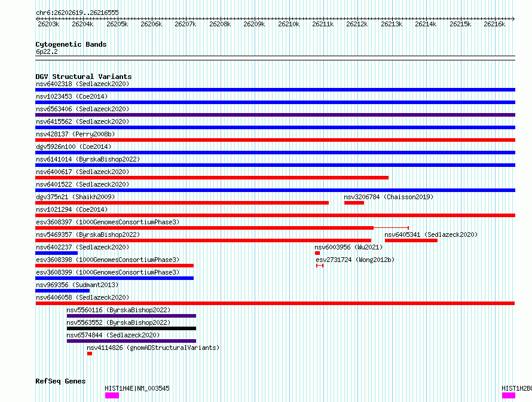Select the nsv6141014 (ByrskaBishop2022) label
Viewport: 532px width, 402px height.
88,159
